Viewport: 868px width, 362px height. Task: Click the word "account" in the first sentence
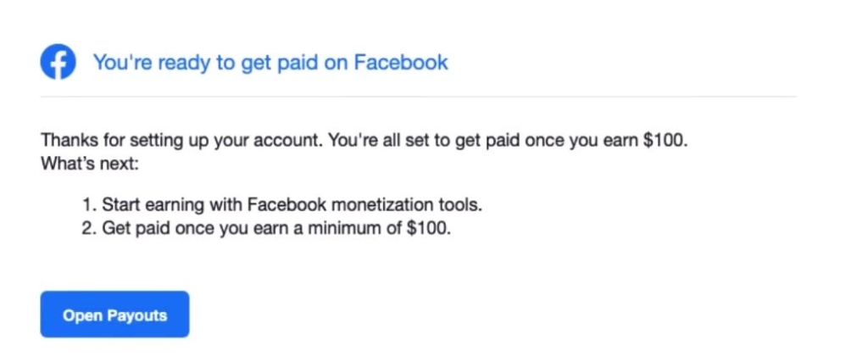(x=287, y=141)
